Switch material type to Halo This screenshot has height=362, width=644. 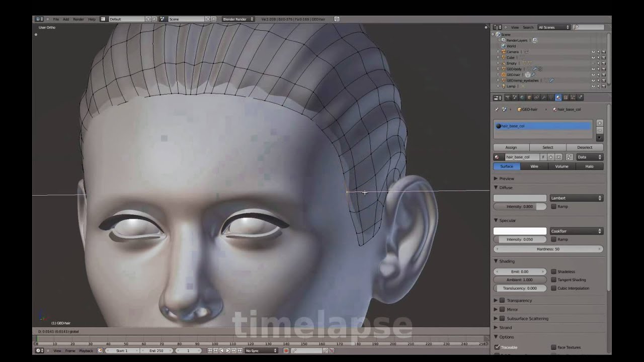point(589,166)
